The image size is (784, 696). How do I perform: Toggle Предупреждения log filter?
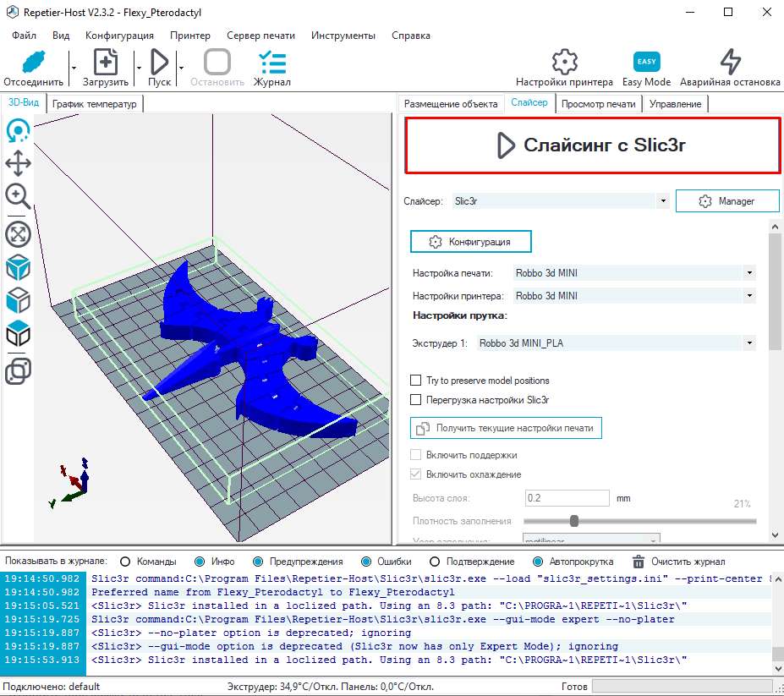(x=258, y=562)
